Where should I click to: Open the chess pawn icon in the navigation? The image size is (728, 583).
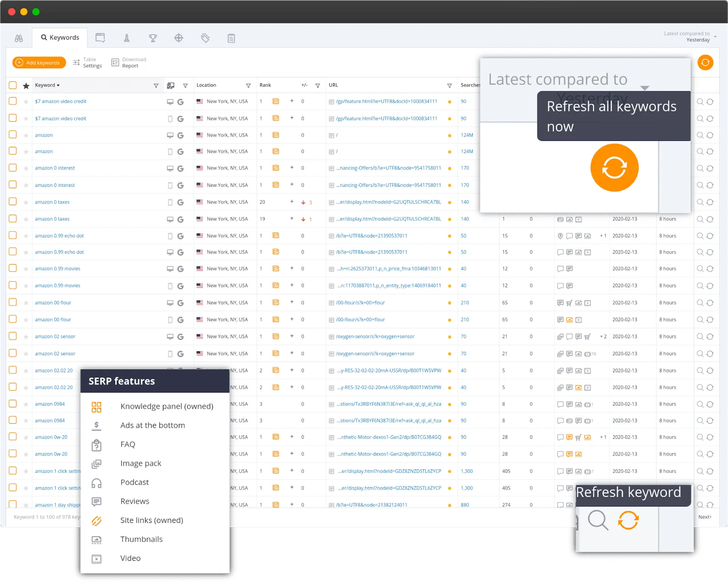126,38
